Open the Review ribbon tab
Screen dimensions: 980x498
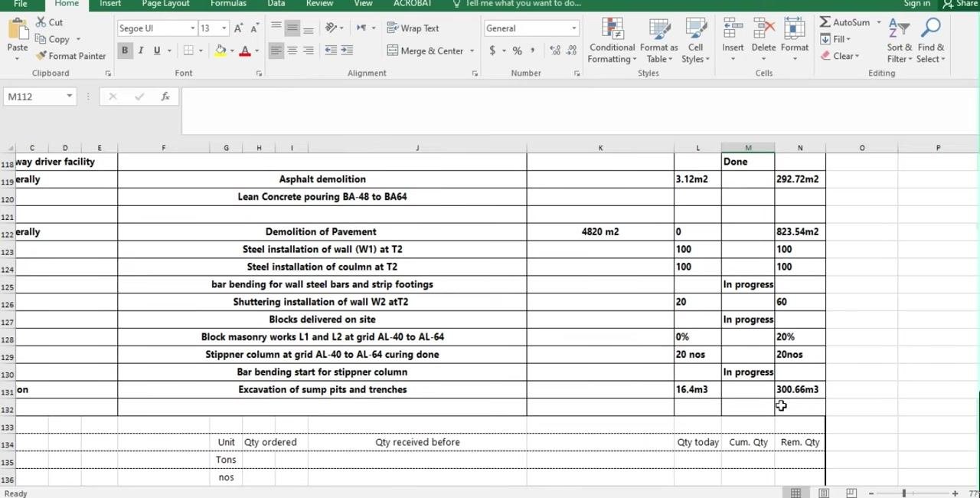coord(320,4)
